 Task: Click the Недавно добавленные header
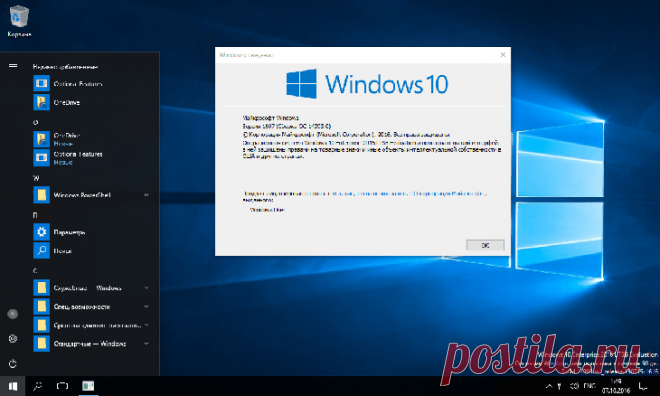[65, 66]
